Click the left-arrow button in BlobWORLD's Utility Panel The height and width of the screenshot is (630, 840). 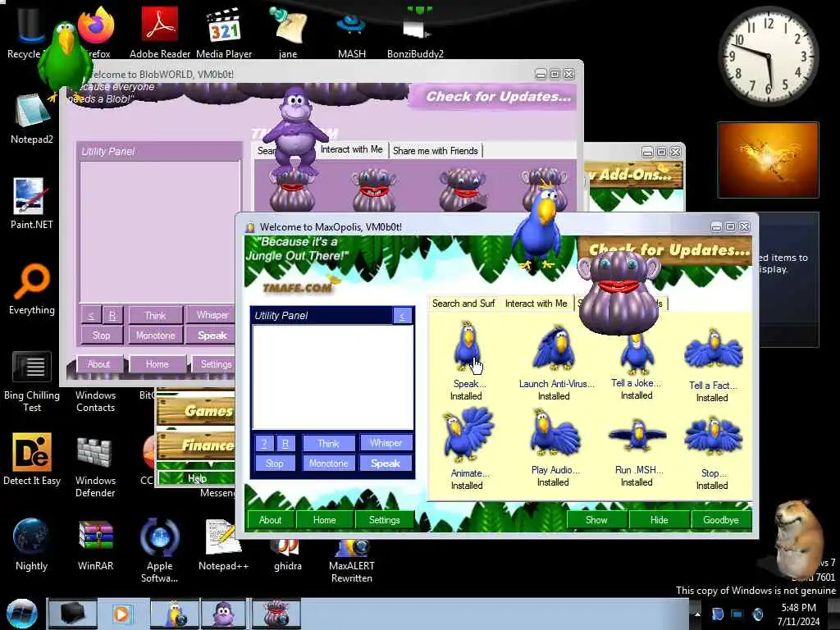pos(91,315)
